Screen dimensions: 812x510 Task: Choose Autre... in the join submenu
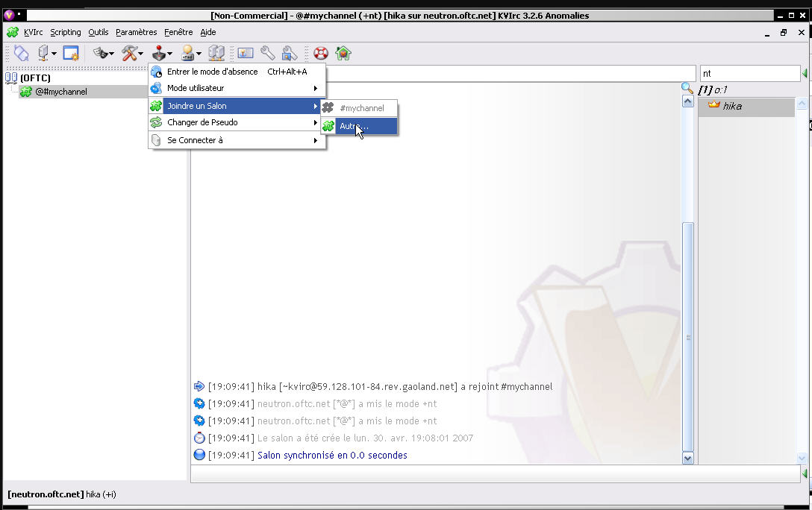pyautogui.click(x=360, y=126)
